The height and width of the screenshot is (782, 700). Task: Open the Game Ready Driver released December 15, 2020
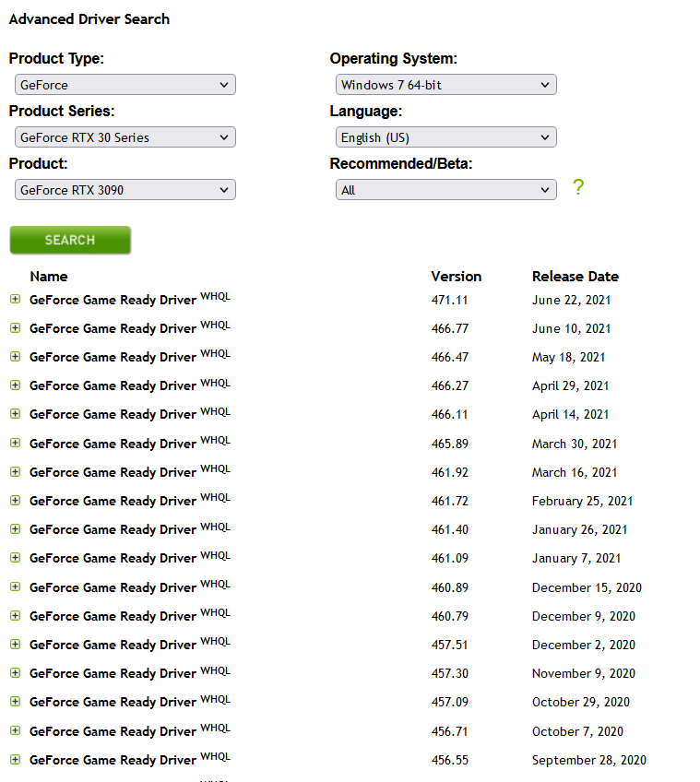pos(113,587)
